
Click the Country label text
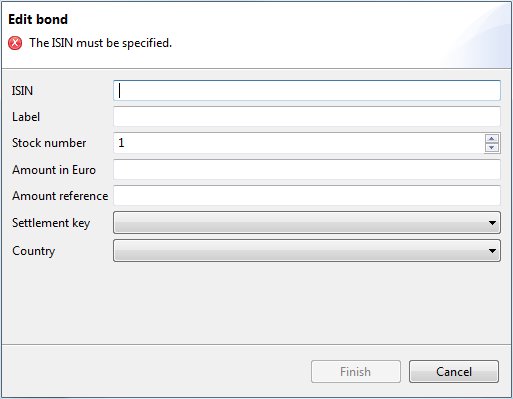33,251
